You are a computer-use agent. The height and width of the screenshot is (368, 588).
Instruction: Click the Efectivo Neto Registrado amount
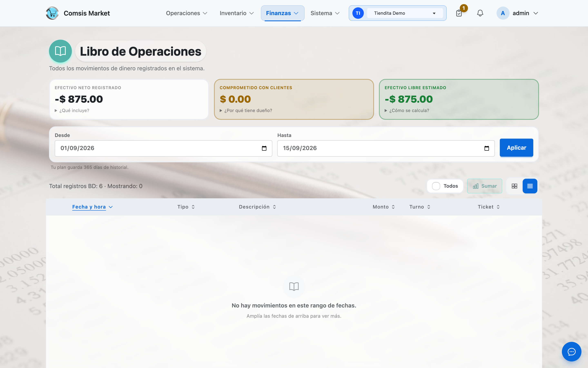click(x=79, y=99)
